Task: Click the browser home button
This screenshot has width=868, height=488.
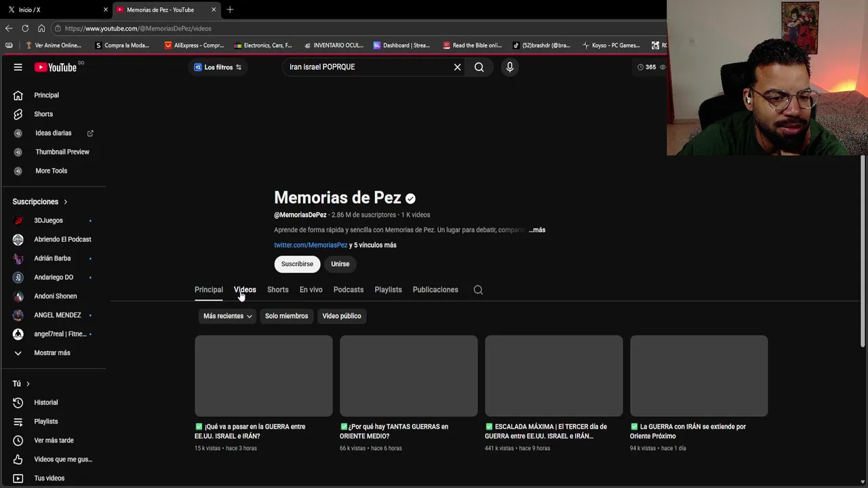Action: pos(41,28)
